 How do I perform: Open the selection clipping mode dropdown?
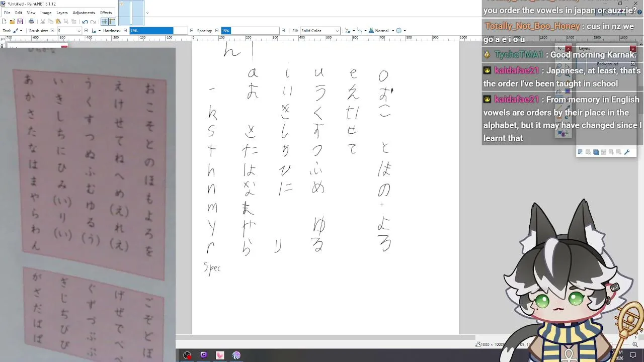(x=401, y=31)
